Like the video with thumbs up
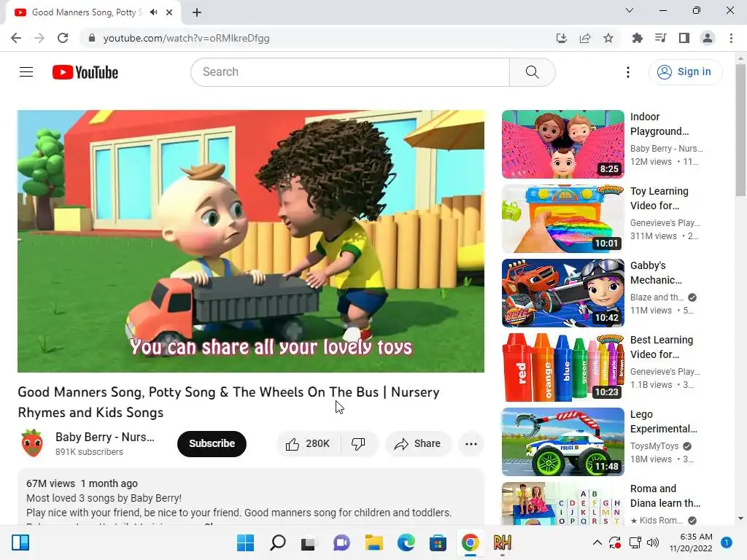747x560 pixels. (309, 444)
